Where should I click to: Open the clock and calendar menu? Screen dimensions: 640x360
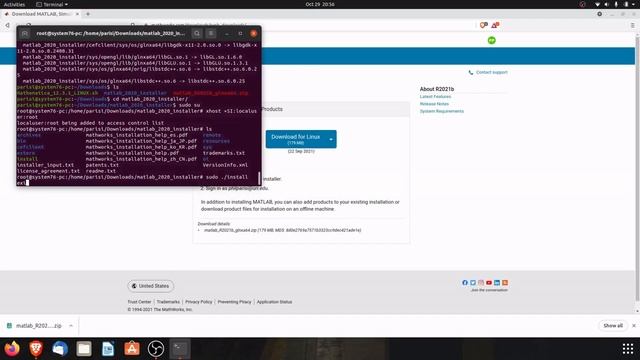tap(320, 4)
